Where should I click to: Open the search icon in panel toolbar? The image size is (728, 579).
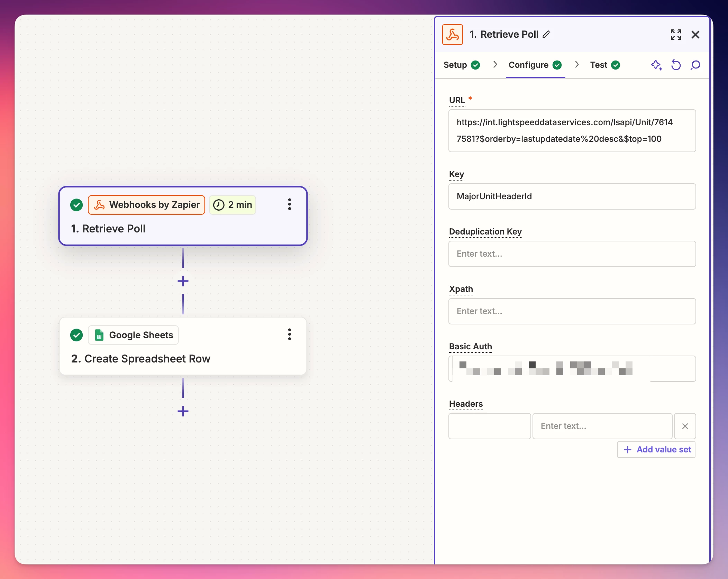coord(695,65)
